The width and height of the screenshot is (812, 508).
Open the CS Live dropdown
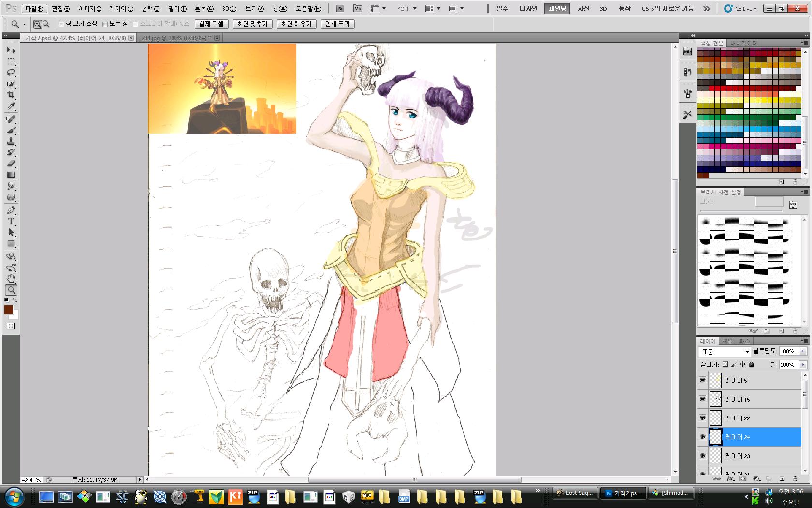[740, 9]
